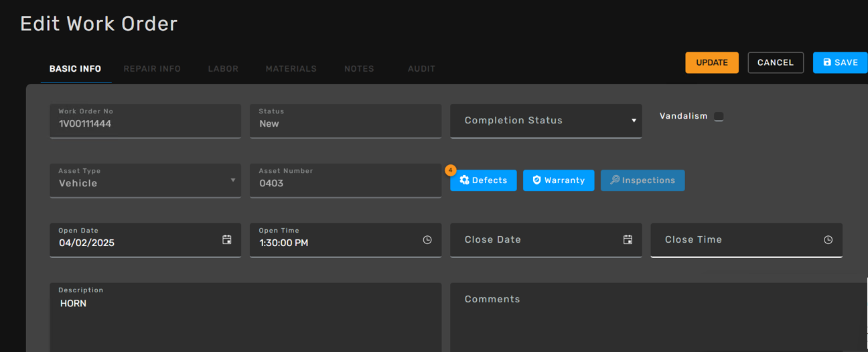
Task: Click the key icon on Inspections button
Action: (614, 180)
